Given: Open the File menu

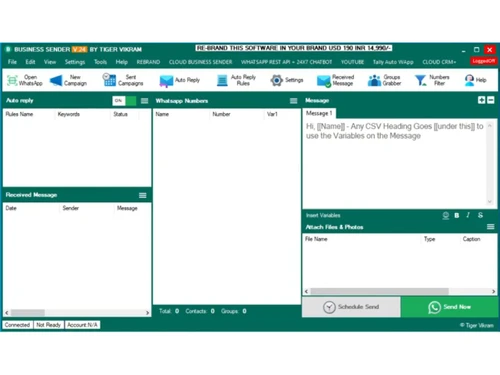Looking at the screenshot, I should 12,62.
